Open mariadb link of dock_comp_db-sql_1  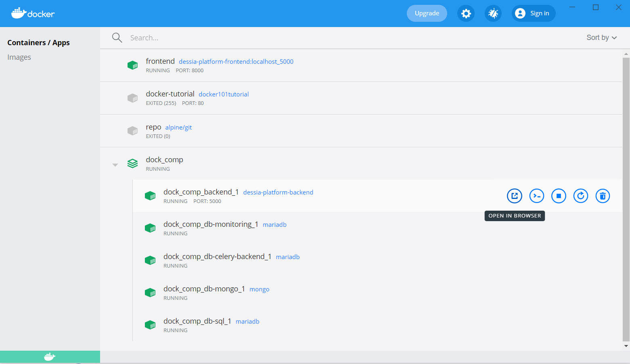(247, 322)
